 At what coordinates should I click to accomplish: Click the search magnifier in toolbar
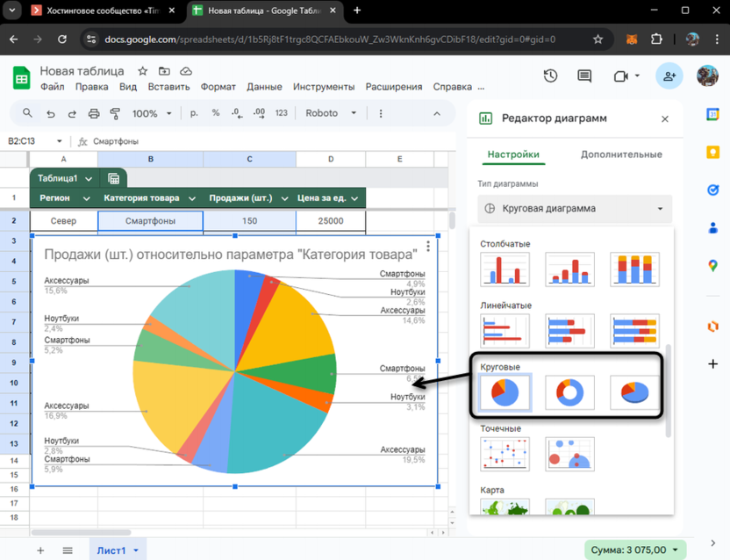(x=27, y=113)
